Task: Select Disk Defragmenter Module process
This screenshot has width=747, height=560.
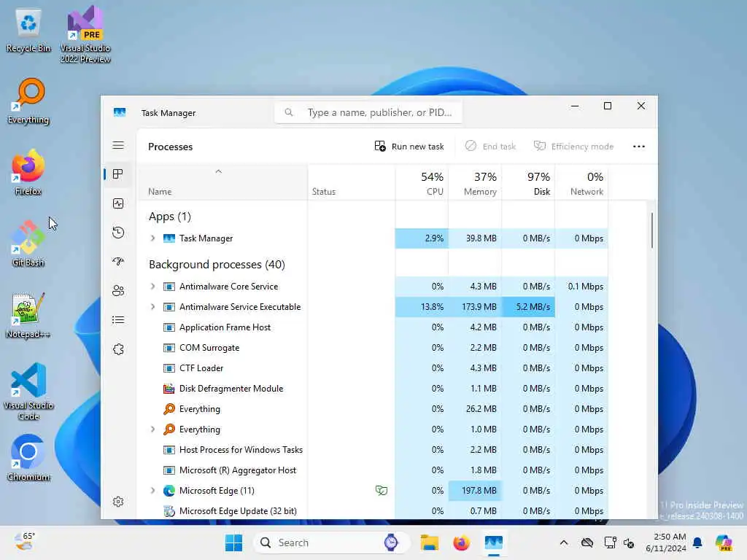Action: click(x=373, y=389)
